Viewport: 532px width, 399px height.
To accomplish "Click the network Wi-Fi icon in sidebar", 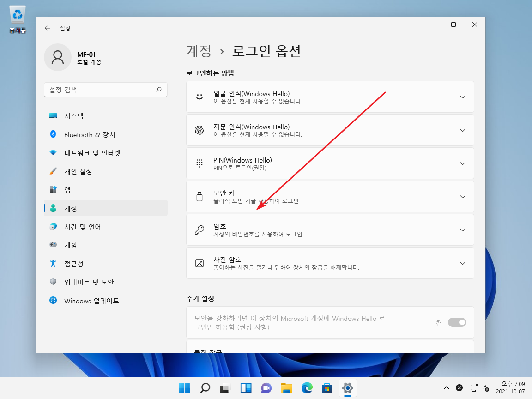I will (x=53, y=152).
